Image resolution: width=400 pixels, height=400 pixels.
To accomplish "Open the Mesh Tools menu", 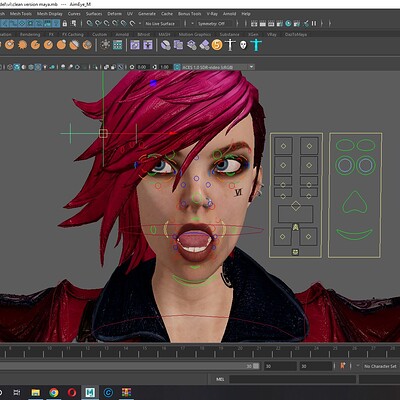I will (21, 14).
